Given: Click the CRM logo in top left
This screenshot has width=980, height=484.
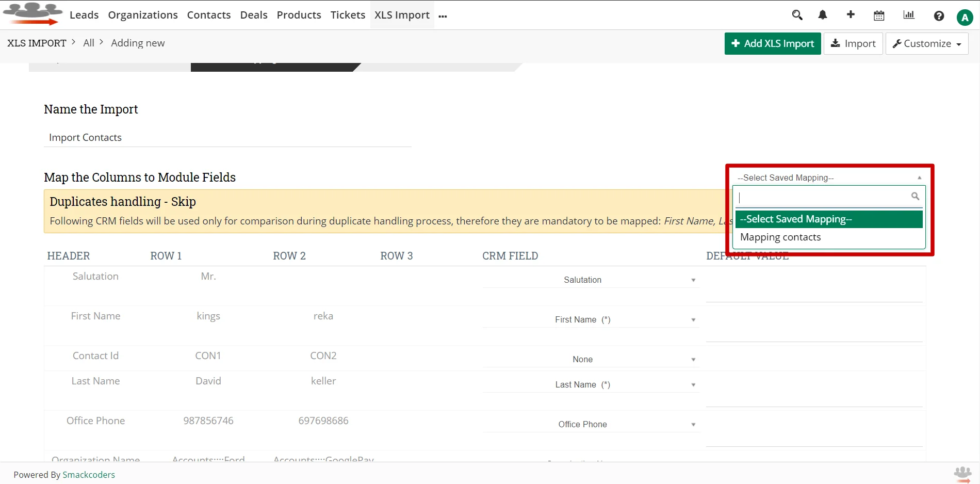Looking at the screenshot, I should point(32,13).
